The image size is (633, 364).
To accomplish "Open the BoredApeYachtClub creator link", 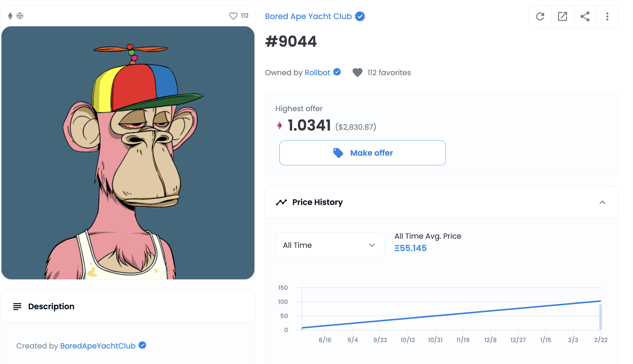I will 98,346.
